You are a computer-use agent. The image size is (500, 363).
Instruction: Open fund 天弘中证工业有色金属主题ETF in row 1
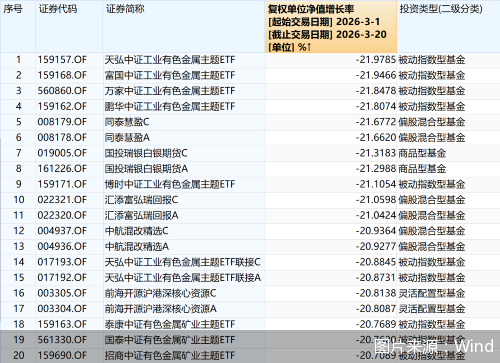[170, 60]
